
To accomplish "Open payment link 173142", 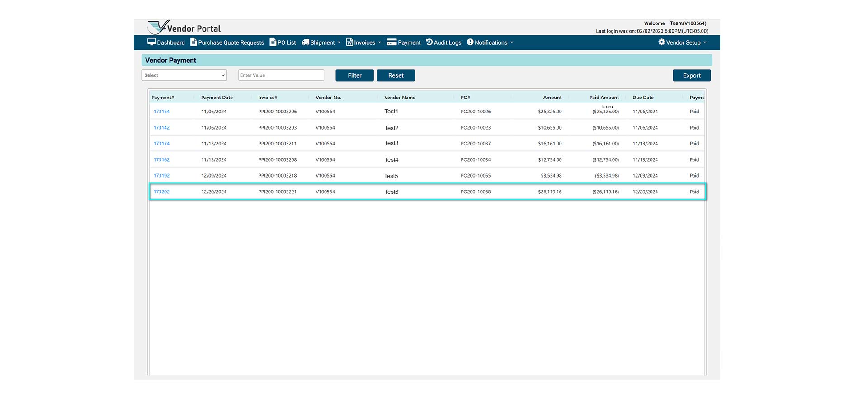I will (x=161, y=128).
